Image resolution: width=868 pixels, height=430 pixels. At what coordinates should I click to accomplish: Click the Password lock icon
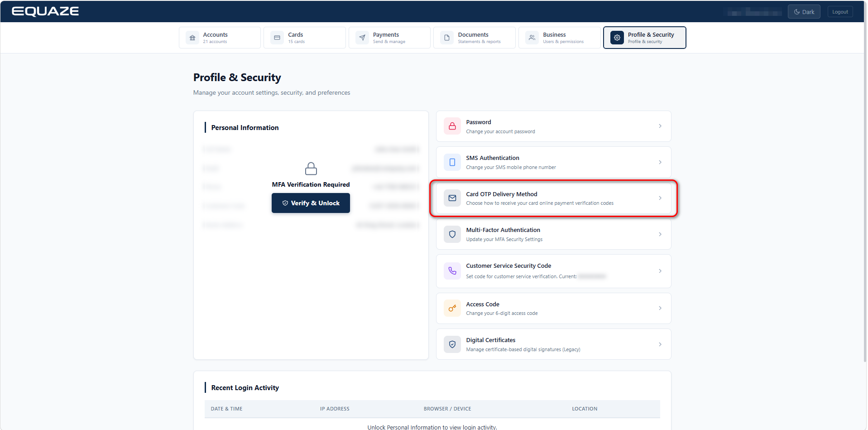pos(452,126)
